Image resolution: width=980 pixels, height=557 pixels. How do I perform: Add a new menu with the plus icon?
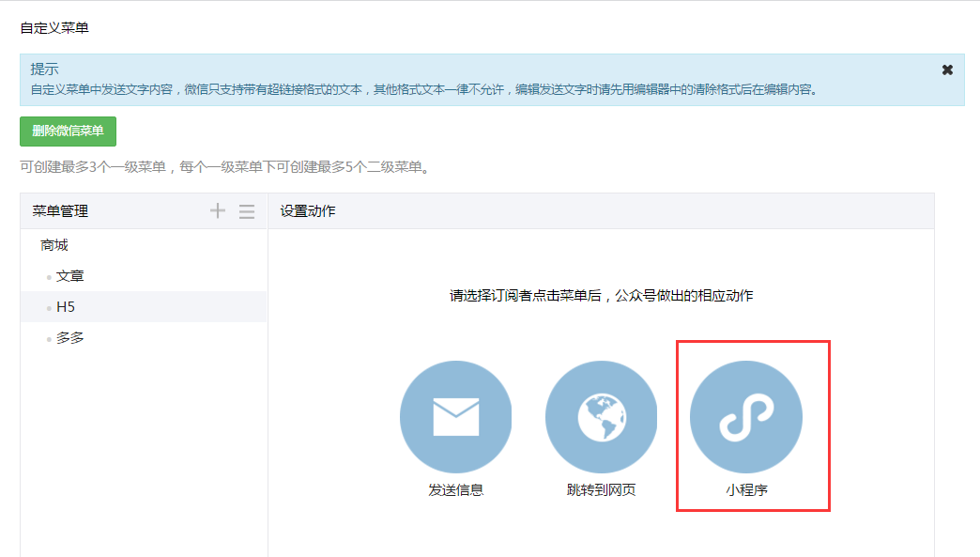218,211
